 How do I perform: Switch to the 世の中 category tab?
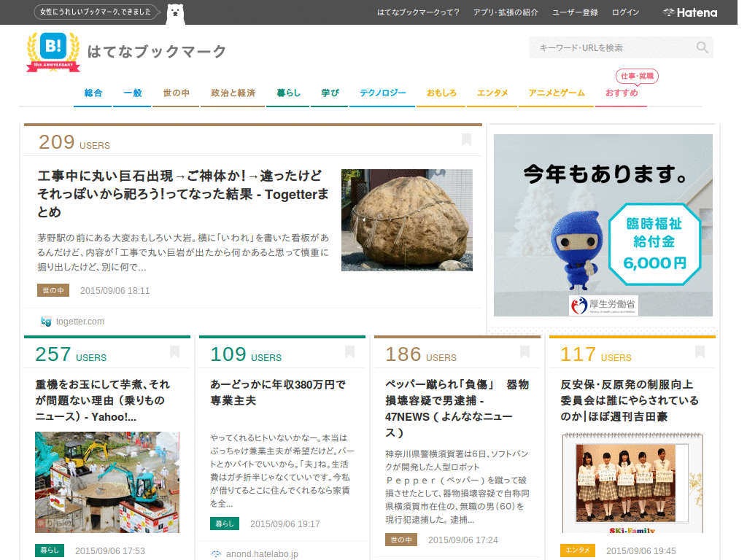coord(176,93)
